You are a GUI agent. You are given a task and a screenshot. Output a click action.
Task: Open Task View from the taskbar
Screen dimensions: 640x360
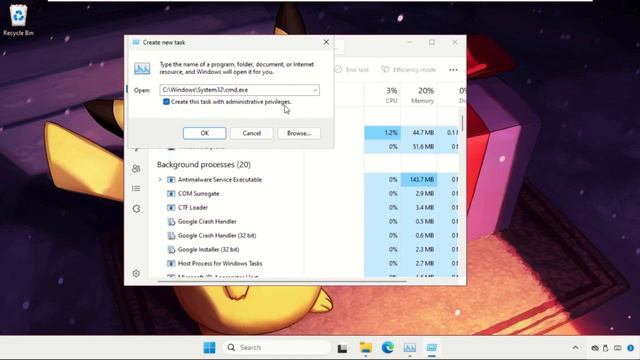click(x=342, y=348)
